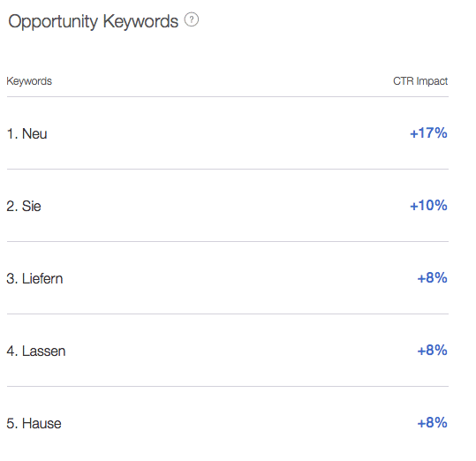476x461 pixels.
Task: Click the +8% value for Lassen
Action: (433, 351)
